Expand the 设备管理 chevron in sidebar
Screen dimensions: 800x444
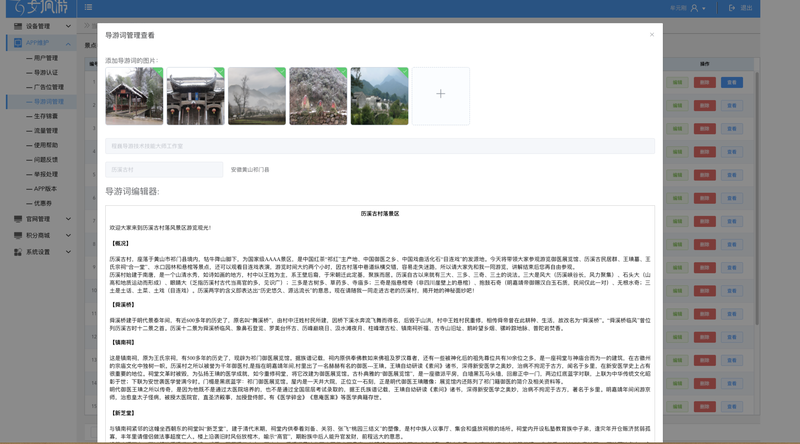(68, 26)
